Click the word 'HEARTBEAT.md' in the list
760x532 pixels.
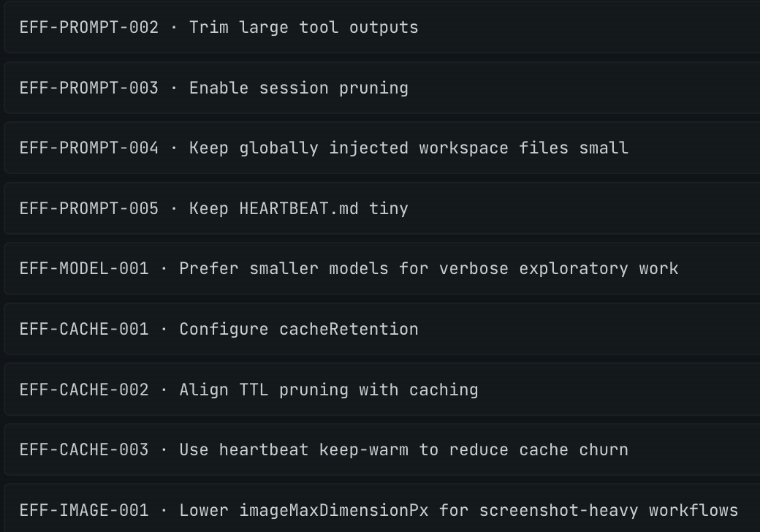(x=298, y=209)
